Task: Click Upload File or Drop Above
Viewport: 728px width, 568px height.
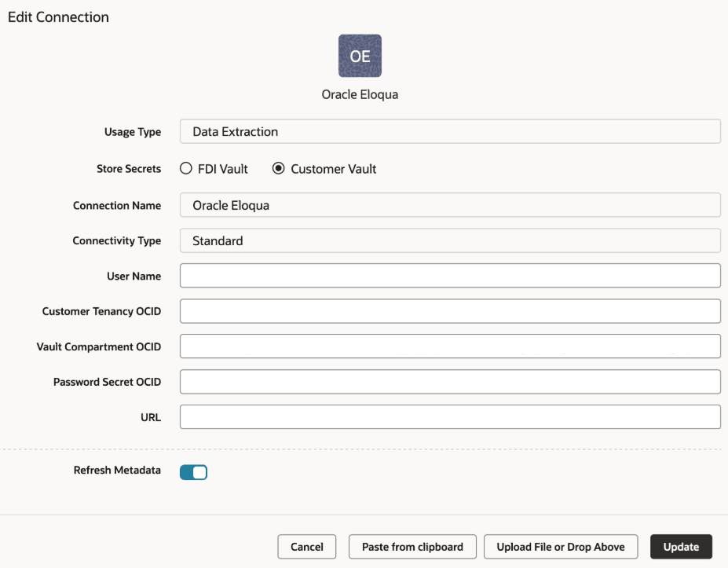Action: point(561,547)
